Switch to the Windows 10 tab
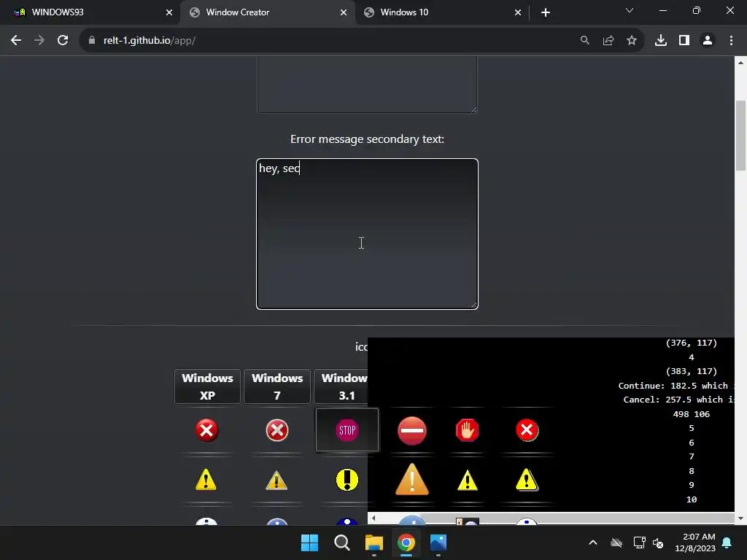This screenshot has width=747, height=560. (441, 12)
